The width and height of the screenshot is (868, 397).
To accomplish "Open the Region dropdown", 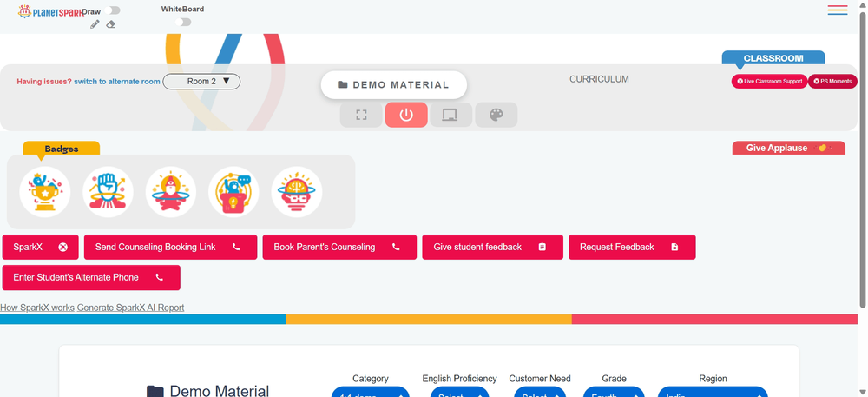I will point(713,392).
